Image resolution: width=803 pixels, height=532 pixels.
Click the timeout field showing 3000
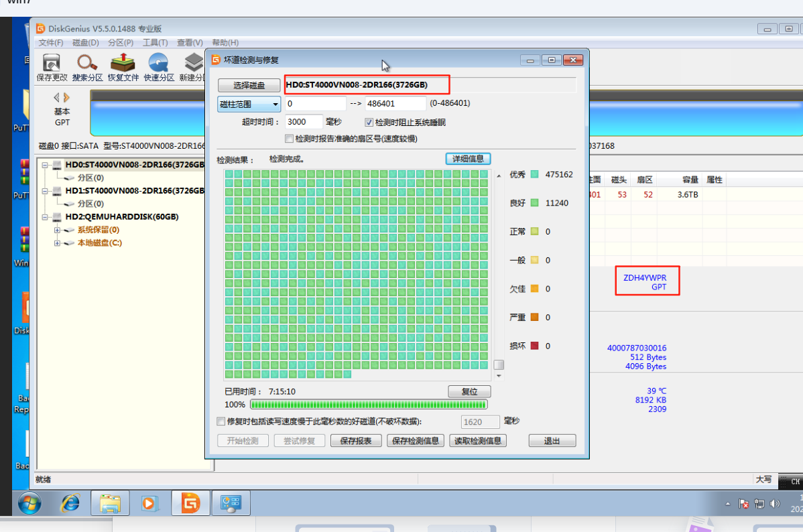click(304, 122)
